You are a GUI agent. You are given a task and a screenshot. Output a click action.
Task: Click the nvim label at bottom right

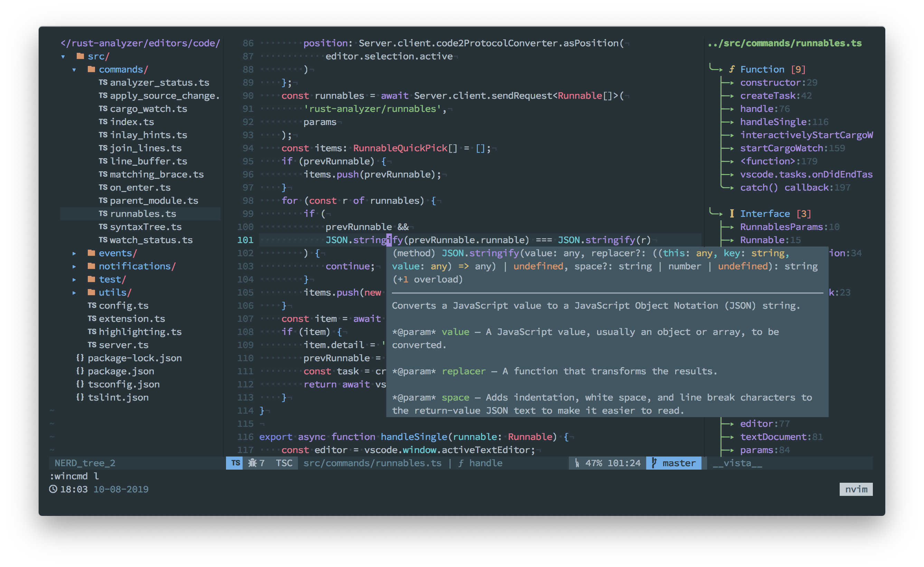click(856, 489)
